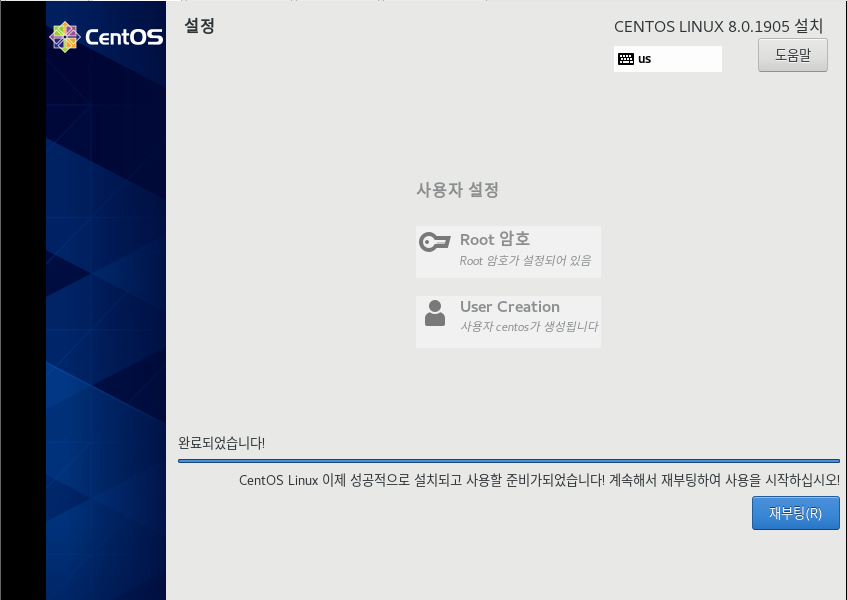Click the 완료되었습니다! status text
Image resolution: width=847 pixels, height=600 pixels.
[x=221, y=443]
